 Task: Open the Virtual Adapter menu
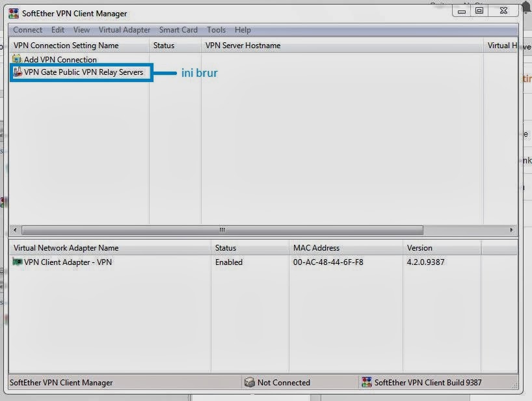(x=124, y=30)
